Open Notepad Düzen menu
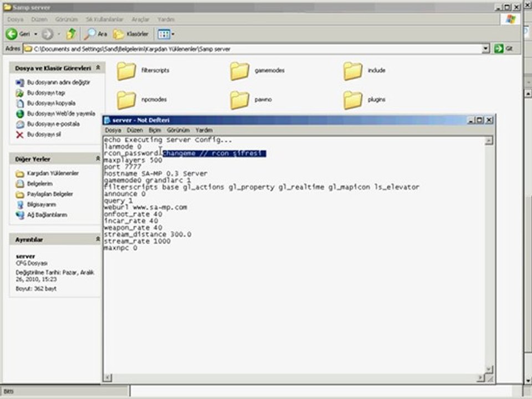This screenshot has height=399, width=532. pyautogui.click(x=135, y=130)
